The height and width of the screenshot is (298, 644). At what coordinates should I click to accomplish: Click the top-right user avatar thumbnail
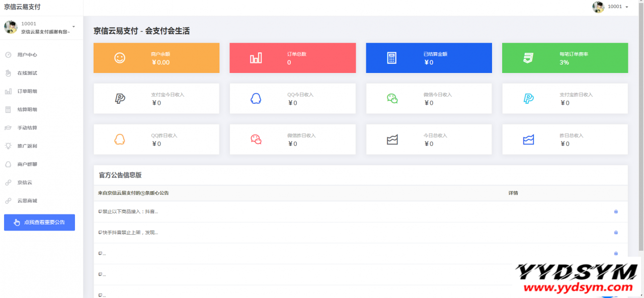pyautogui.click(x=598, y=7)
